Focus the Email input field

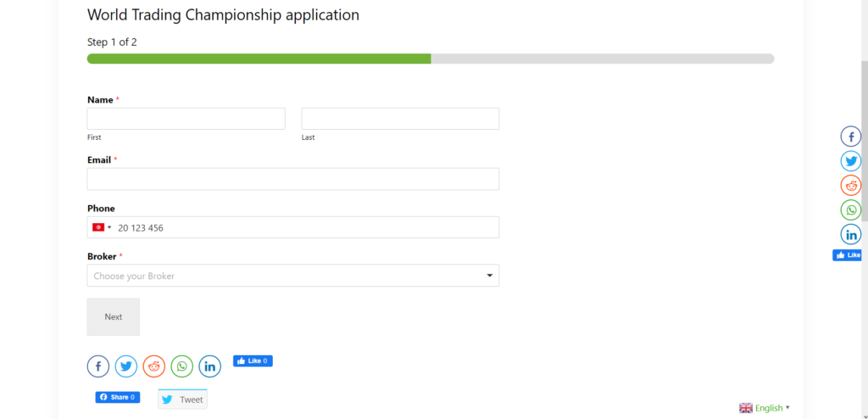coord(292,179)
